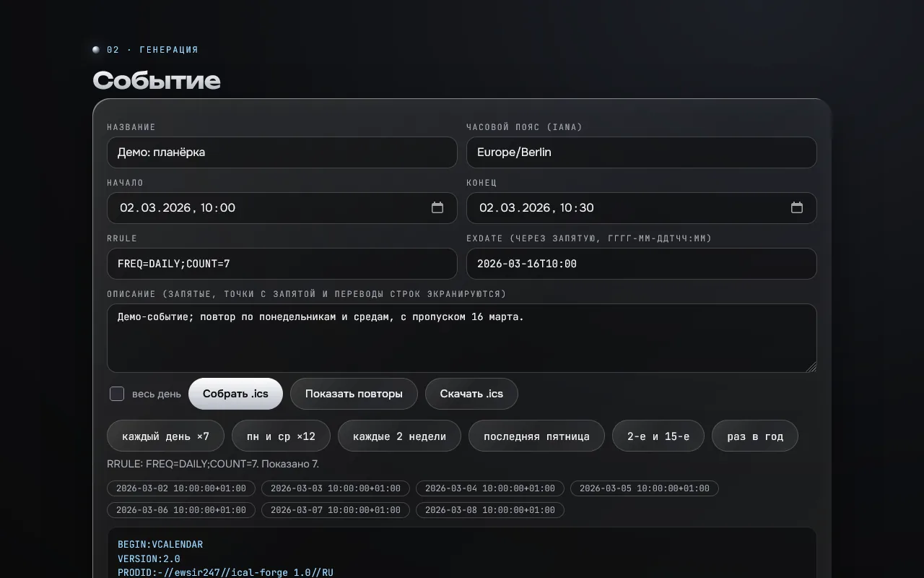The height and width of the screenshot is (578, 924).
Task: Click the 'Показать повторы' button
Action: [354, 394]
